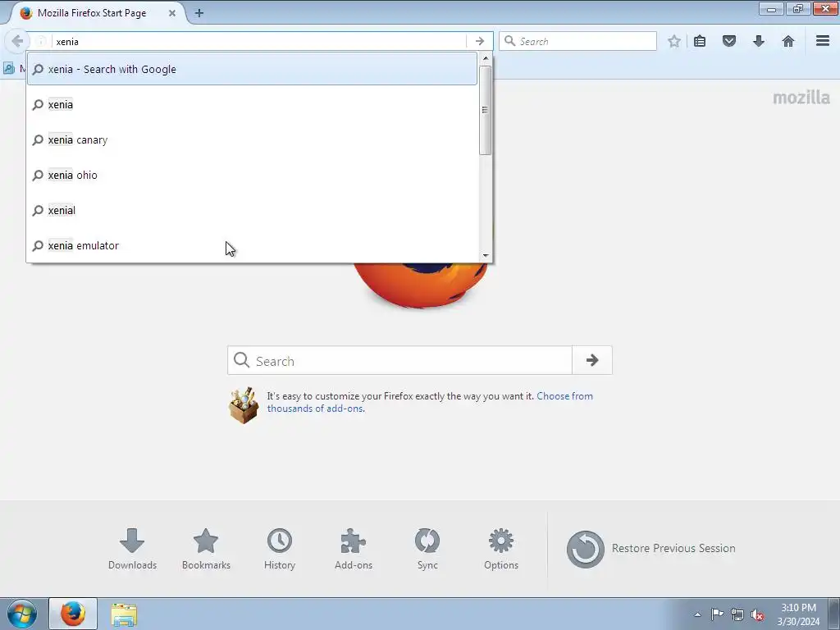The height and width of the screenshot is (630, 840).
Task: Select the 'xenial' suggestion
Action: pyautogui.click(x=252, y=211)
